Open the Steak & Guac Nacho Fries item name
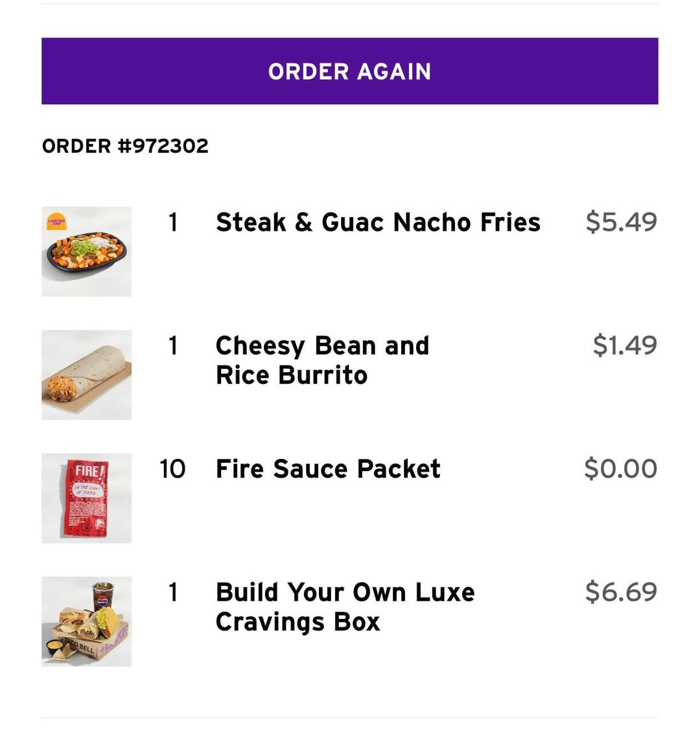Image resolution: width=700 pixels, height=735 pixels. (378, 222)
